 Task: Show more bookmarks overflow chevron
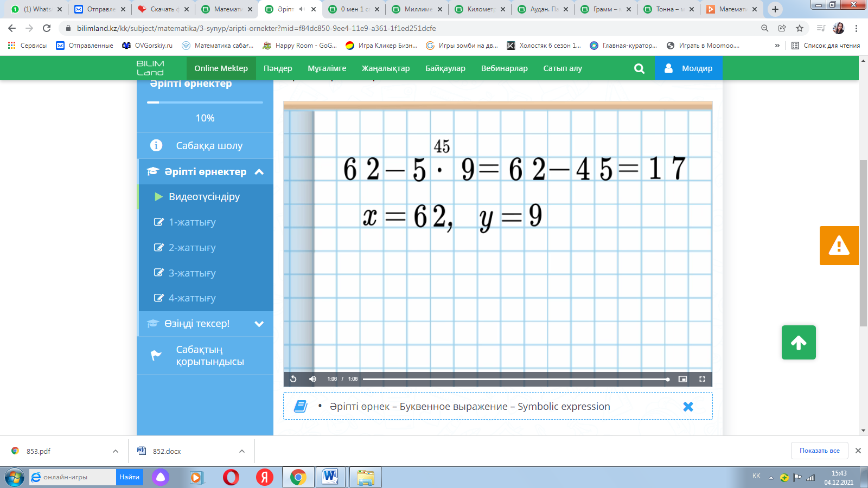tap(777, 46)
